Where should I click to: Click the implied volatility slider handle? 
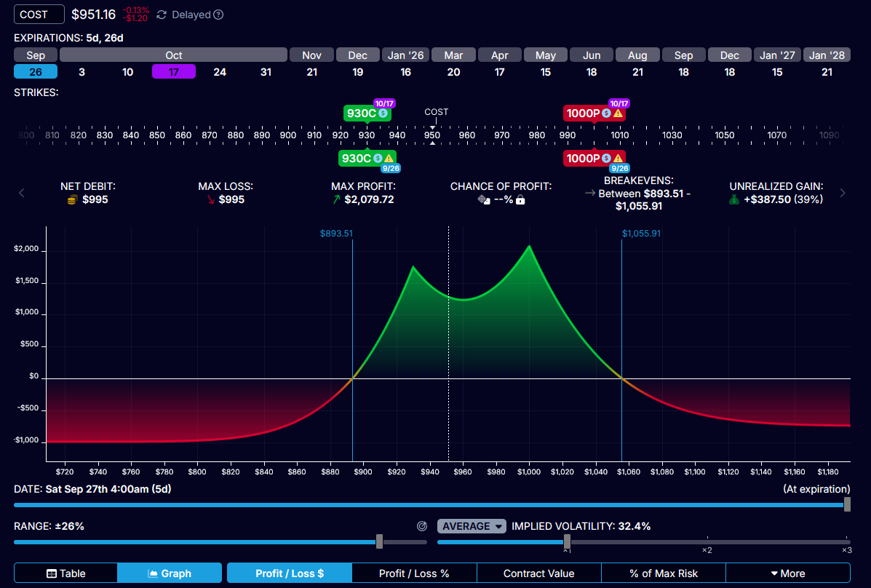pos(567,541)
